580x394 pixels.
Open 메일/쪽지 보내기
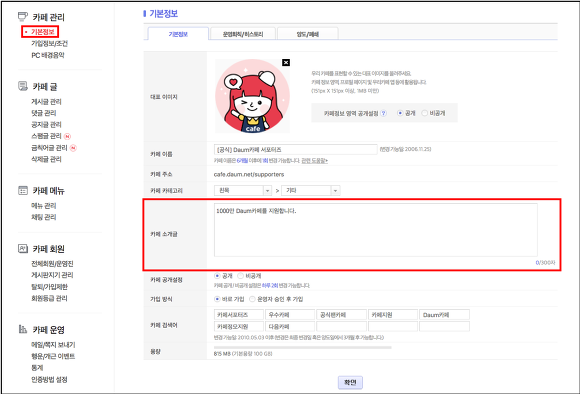(x=53, y=344)
